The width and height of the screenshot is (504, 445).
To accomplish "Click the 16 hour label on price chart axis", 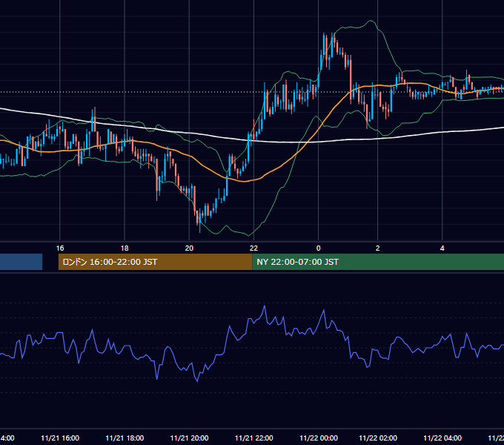I will [60, 248].
